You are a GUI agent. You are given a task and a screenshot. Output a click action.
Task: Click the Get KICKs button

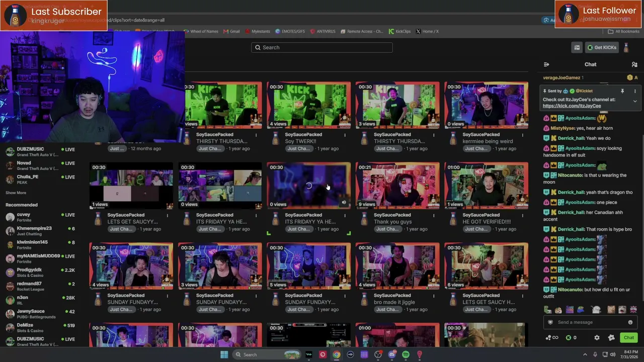(602, 48)
